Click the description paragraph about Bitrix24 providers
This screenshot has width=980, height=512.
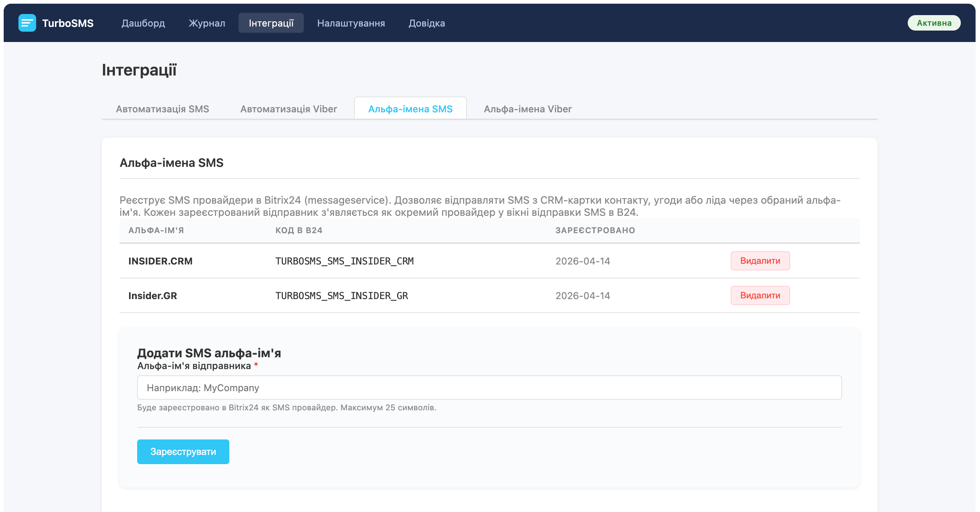pyautogui.click(x=480, y=206)
